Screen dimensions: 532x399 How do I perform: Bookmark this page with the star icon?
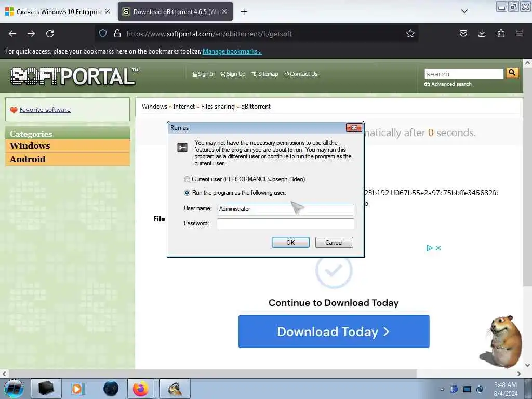410,33
